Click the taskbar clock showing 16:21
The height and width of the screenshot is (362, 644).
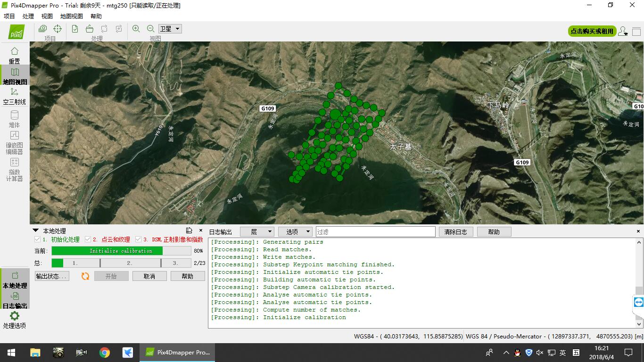[602, 353]
